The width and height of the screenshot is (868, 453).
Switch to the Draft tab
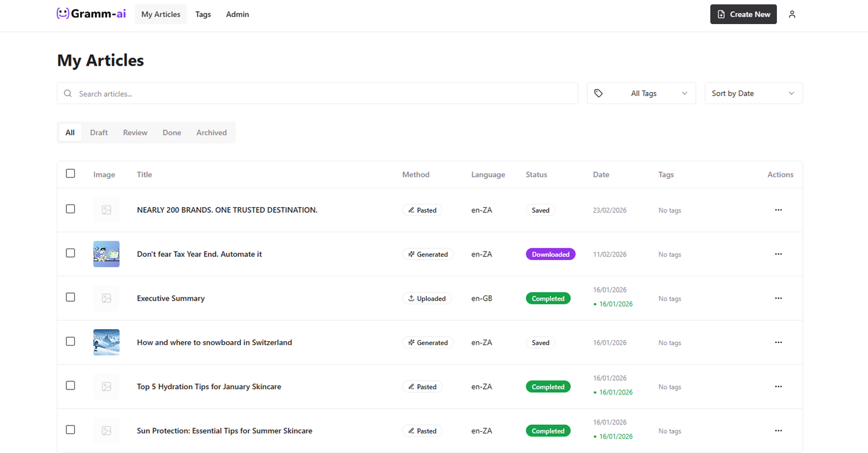(99, 133)
